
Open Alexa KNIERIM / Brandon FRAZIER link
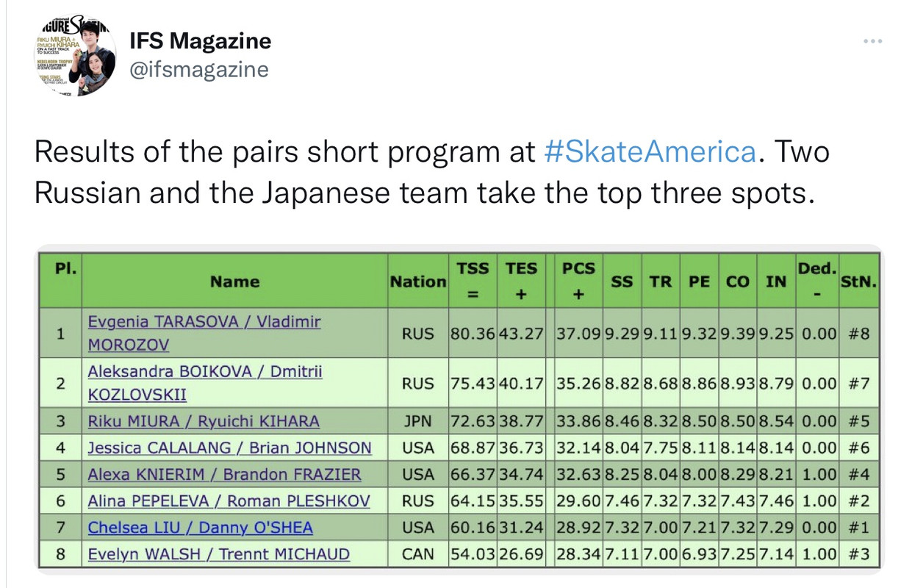coord(225,475)
